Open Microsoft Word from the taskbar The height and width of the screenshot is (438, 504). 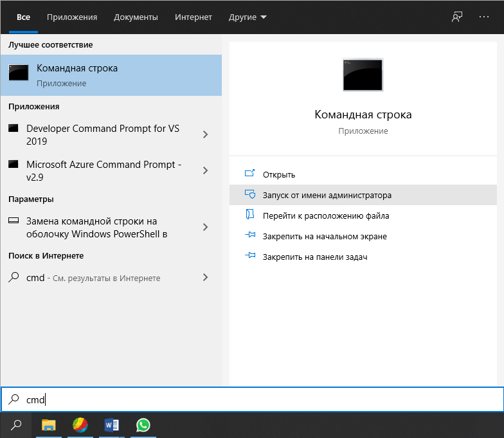[112, 425]
